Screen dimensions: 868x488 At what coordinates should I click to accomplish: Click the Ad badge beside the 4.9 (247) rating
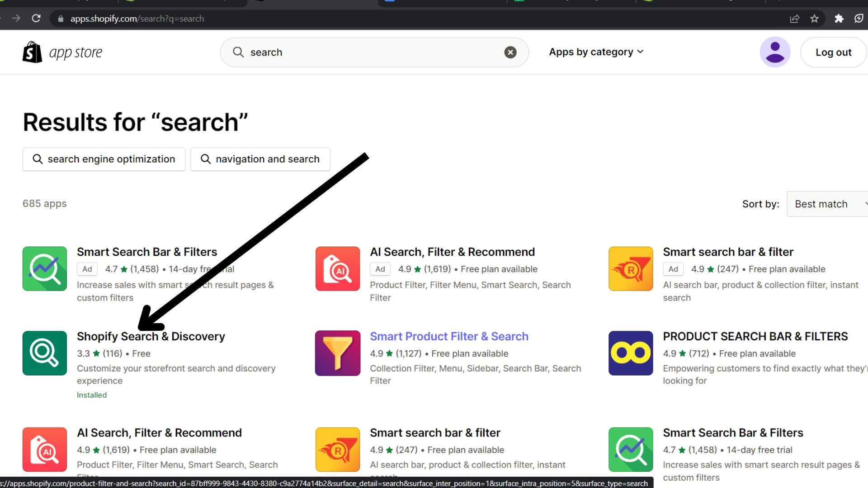(673, 269)
